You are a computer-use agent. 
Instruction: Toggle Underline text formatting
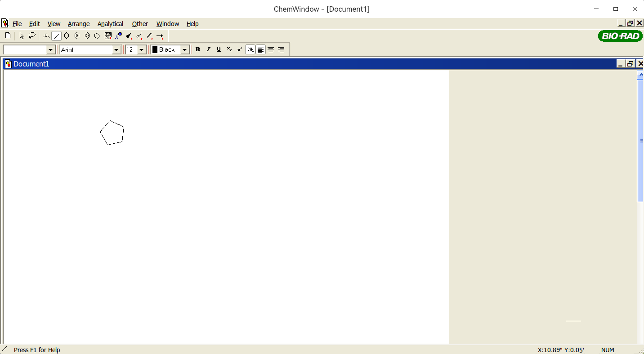219,49
